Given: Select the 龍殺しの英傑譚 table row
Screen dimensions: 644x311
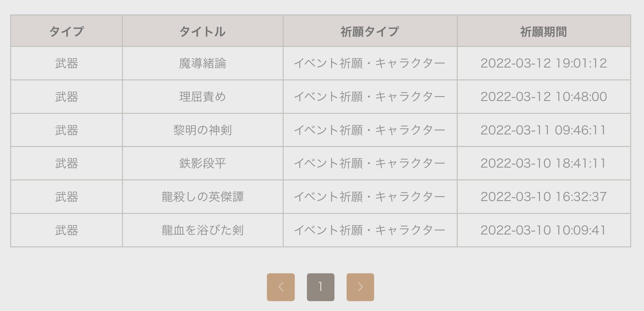Looking at the screenshot, I should tap(202, 197).
